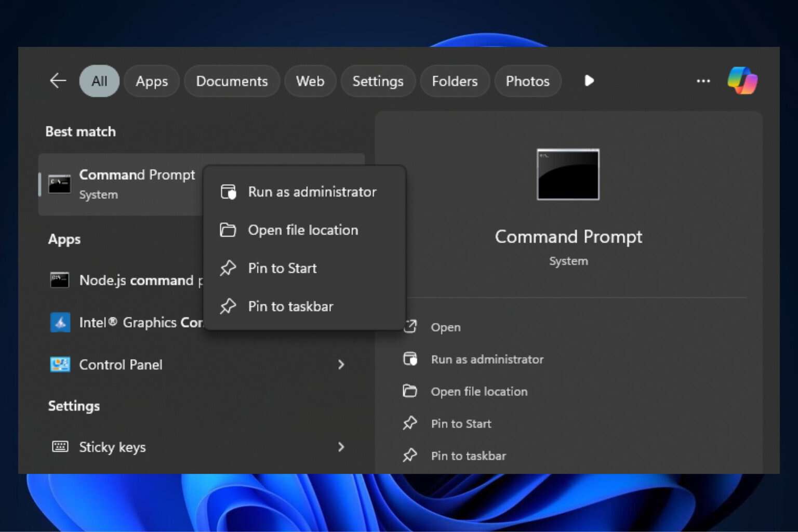798x532 pixels.
Task: Click Open in the right details pane
Action: (445, 327)
